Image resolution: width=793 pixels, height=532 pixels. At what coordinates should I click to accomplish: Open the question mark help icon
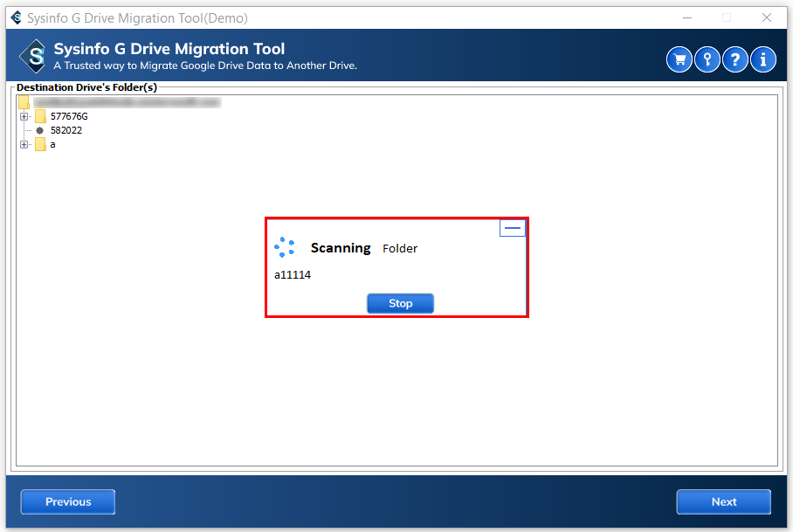pyautogui.click(x=734, y=59)
